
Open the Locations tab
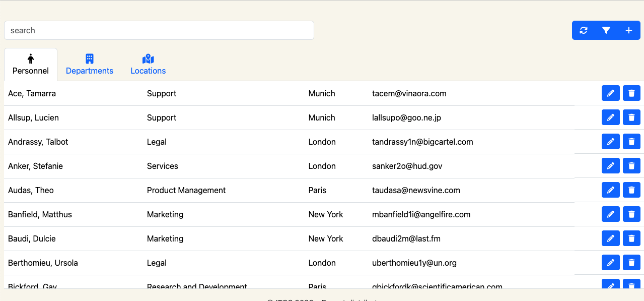click(x=148, y=71)
